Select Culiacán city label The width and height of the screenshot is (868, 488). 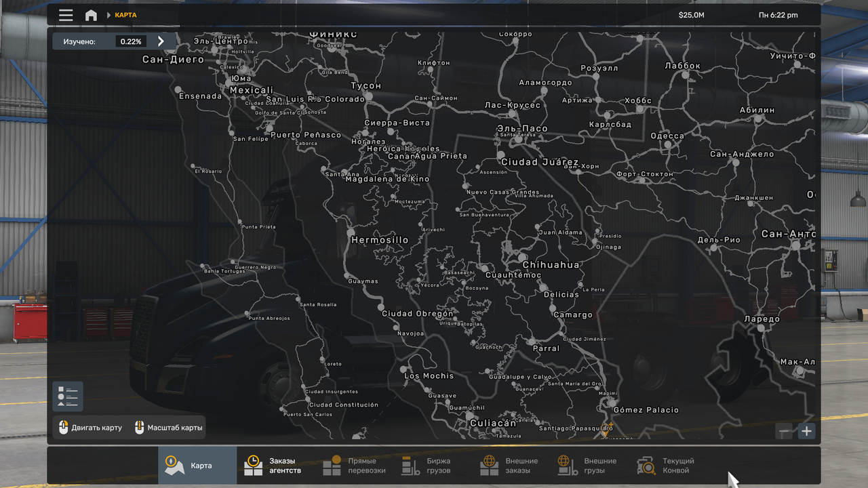[x=493, y=423]
